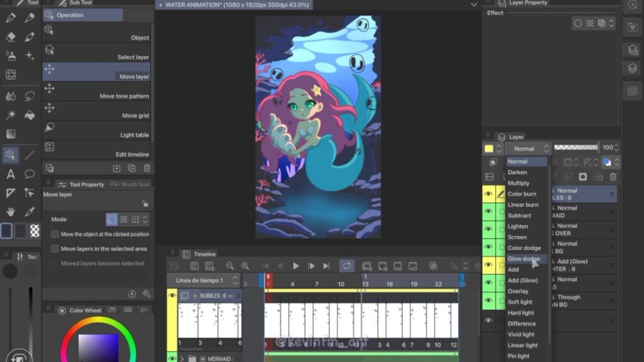The width and height of the screenshot is (644, 362).
Task: Reset tool property to initial settings
Action: 132,294
